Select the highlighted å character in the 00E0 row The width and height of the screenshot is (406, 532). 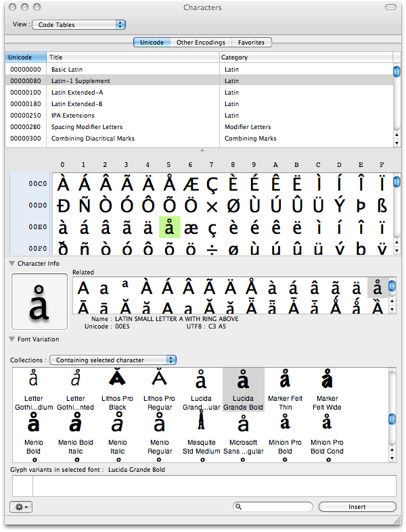click(x=170, y=227)
